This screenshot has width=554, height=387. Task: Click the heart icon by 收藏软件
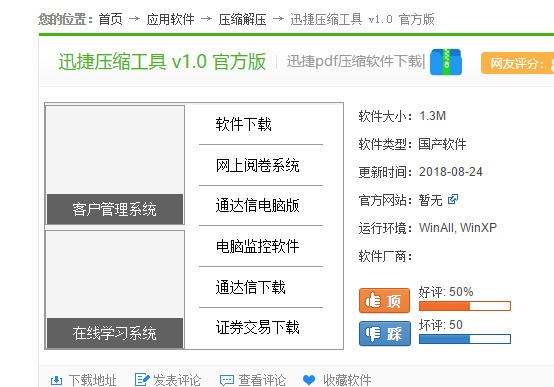tap(309, 380)
